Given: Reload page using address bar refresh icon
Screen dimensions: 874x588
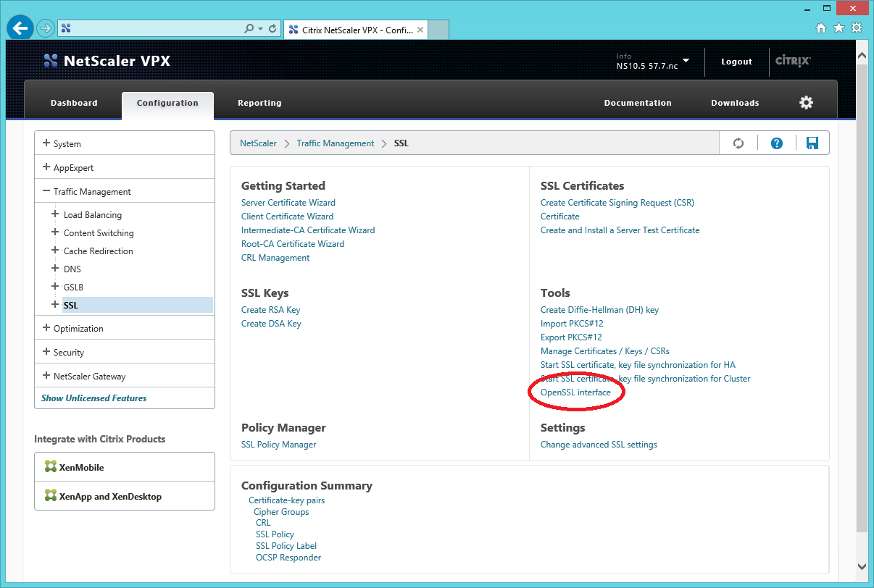Looking at the screenshot, I should point(272,29).
